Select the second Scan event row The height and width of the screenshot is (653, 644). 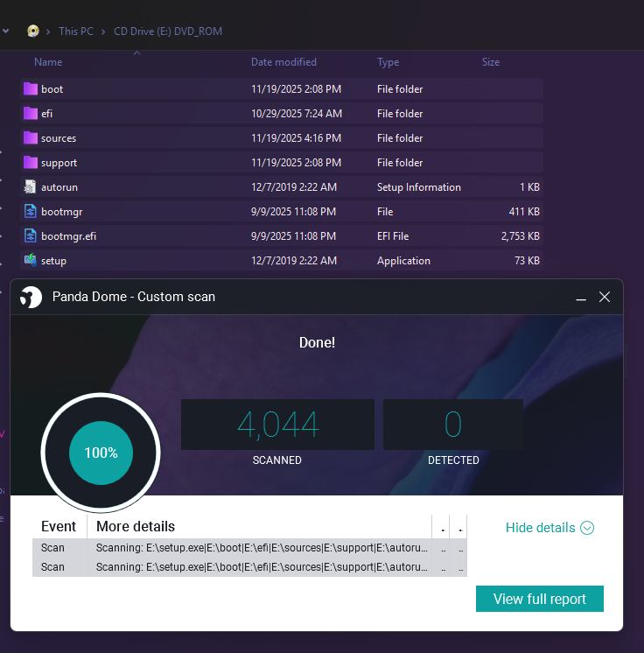pyautogui.click(x=249, y=567)
